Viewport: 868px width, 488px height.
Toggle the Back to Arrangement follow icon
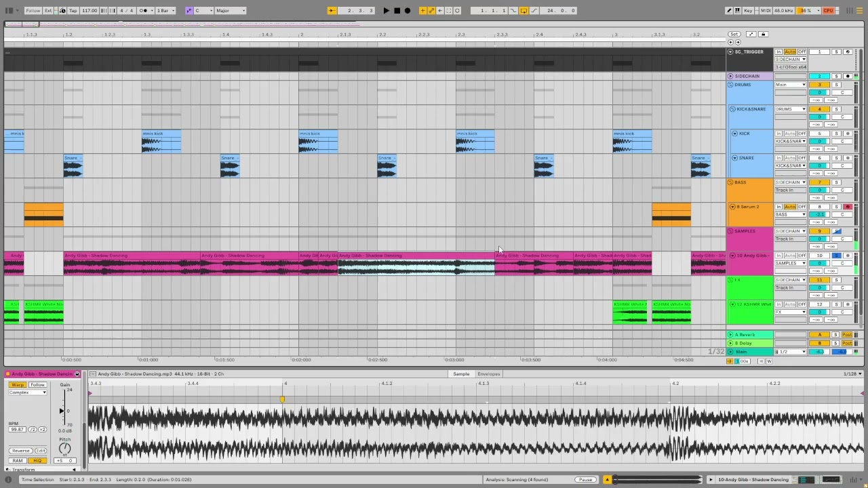[332, 10]
